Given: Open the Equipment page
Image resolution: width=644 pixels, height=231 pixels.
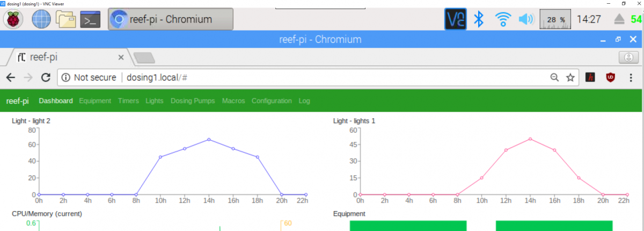Looking at the screenshot, I should [95, 101].
